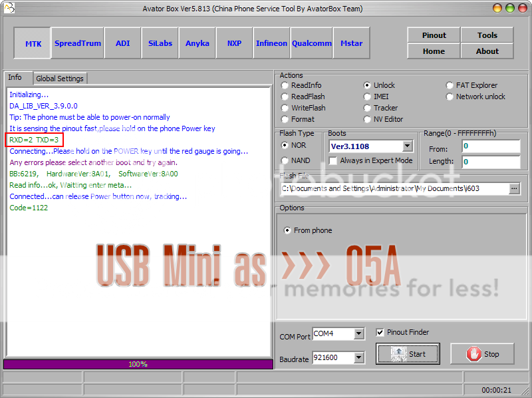Open the Global Settings tab
The height and width of the screenshot is (398, 532).
click(x=60, y=79)
